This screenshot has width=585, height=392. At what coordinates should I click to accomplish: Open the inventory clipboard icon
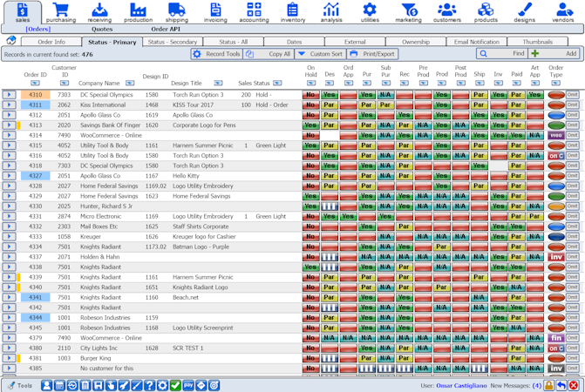(x=293, y=10)
